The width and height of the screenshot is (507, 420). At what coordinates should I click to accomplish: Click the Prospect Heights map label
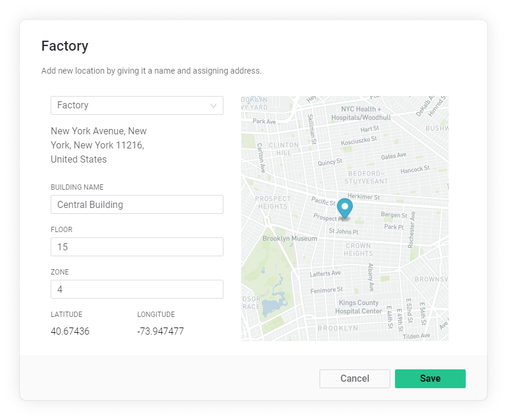tap(272, 203)
